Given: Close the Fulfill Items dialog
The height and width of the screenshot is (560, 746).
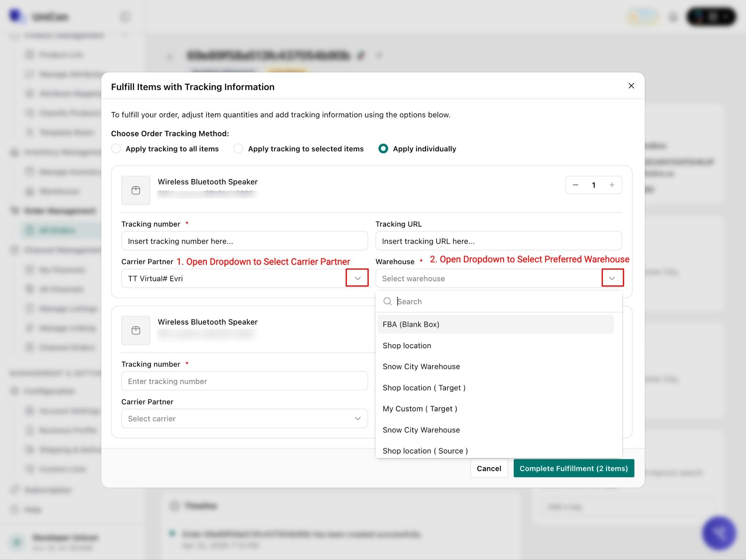Looking at the screenshot, I should [631, 86].
